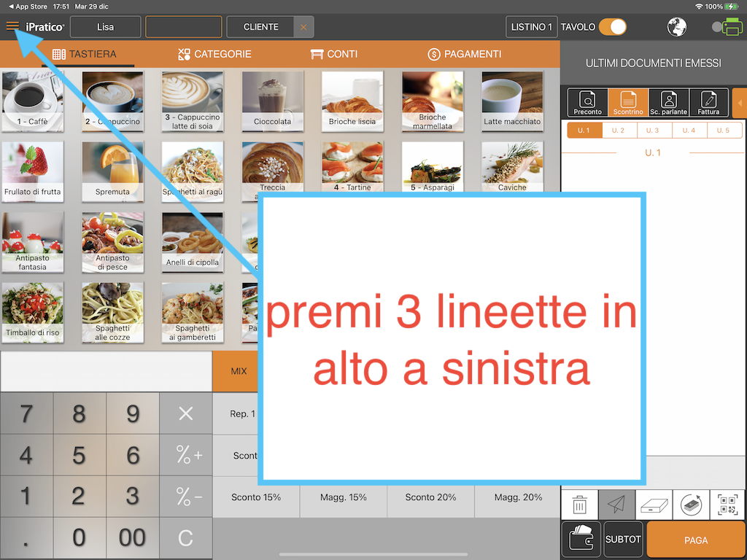Add Frullato di frutta product

click(x=32, y=172)
